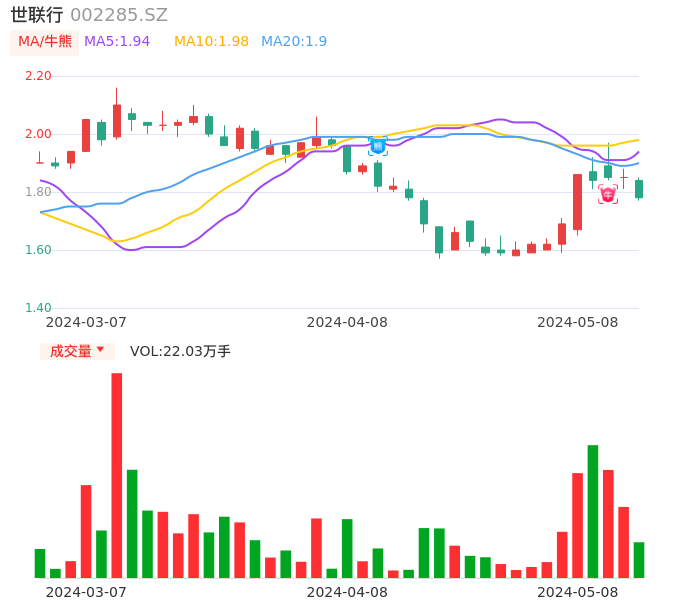
Task: Click the tallest green volume bar
Action: [x=593, y=511]
